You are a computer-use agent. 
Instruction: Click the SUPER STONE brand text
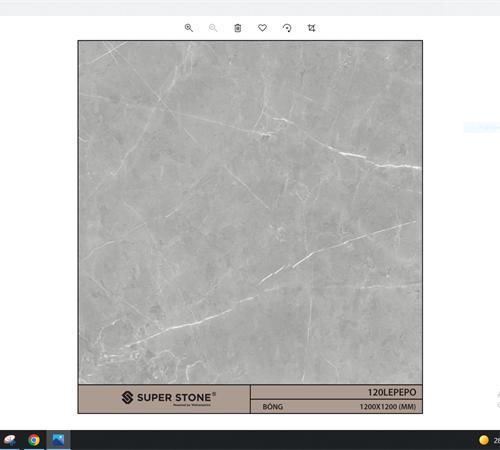click(174, 397)
